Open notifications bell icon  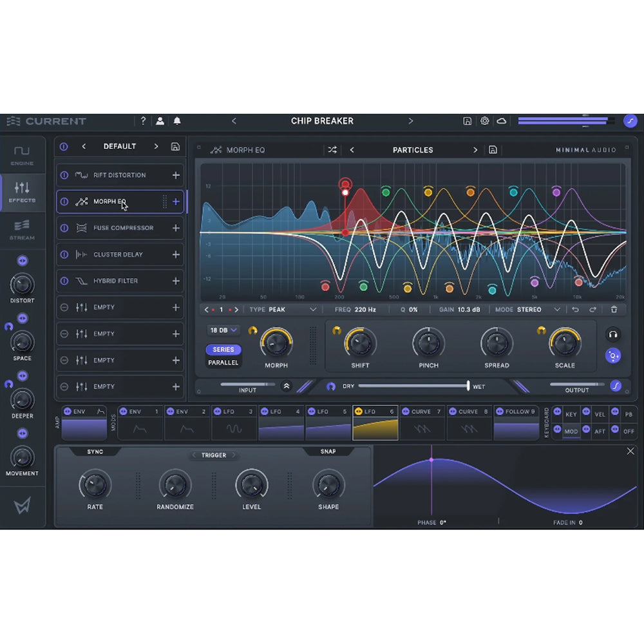[x=177, y=121]
